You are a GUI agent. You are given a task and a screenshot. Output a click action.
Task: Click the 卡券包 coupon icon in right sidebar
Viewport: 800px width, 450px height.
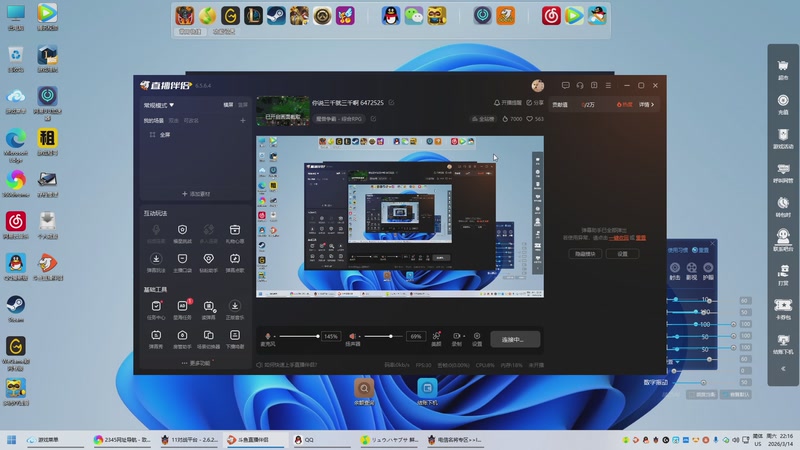pyautogui.click(x=783, y=310)
